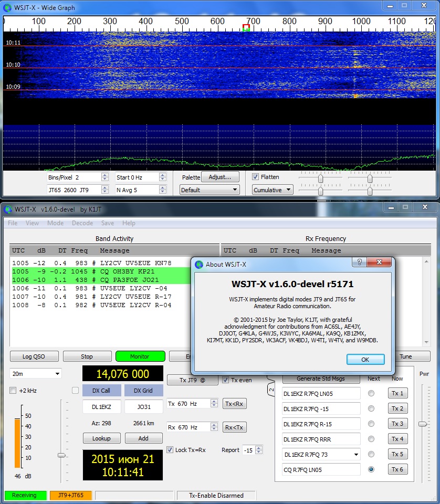The width and height of the screenshot is (440, 504).
Task: Click the Pwr slider handle
Action: (x=423, y=424)
